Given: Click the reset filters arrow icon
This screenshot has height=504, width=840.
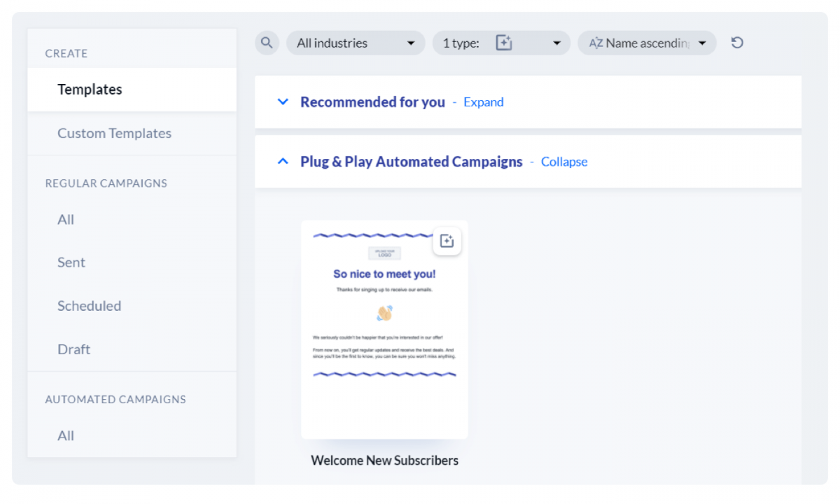Looking at the screenshot, I should point(736,43).
